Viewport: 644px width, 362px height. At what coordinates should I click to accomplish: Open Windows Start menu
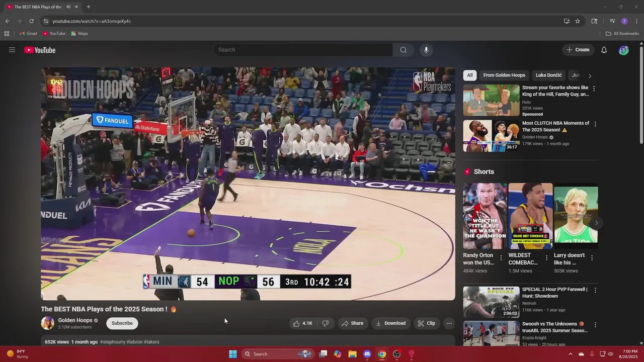pos(233,354)
